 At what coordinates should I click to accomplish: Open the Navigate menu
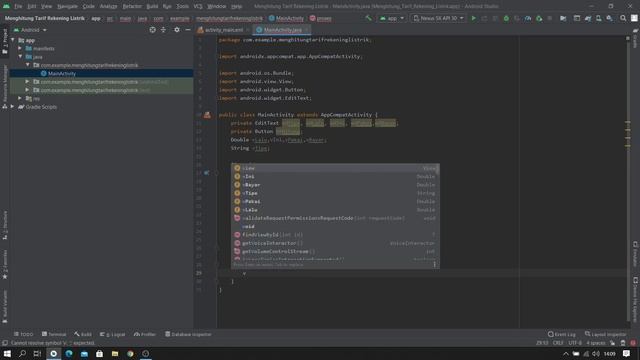(x=67, y=6)
